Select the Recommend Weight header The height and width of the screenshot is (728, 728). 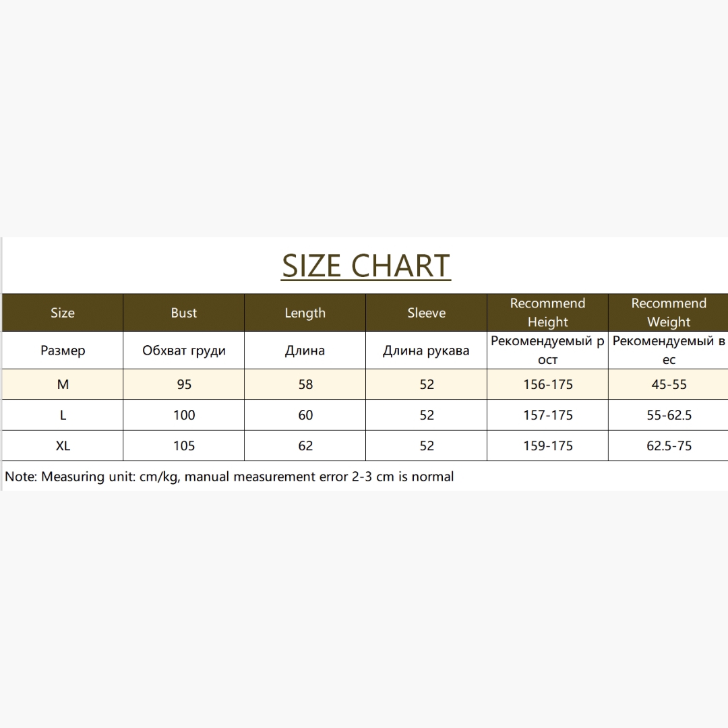668,313
